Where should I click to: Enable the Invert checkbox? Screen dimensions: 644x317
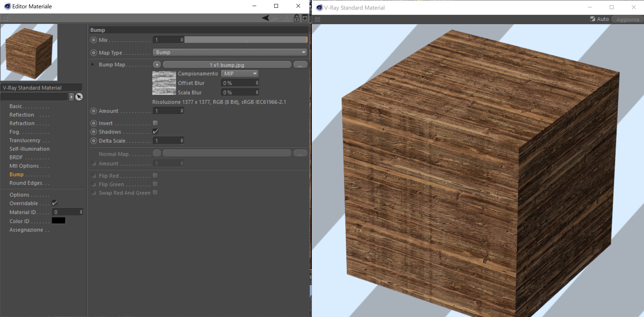point(155,123)
